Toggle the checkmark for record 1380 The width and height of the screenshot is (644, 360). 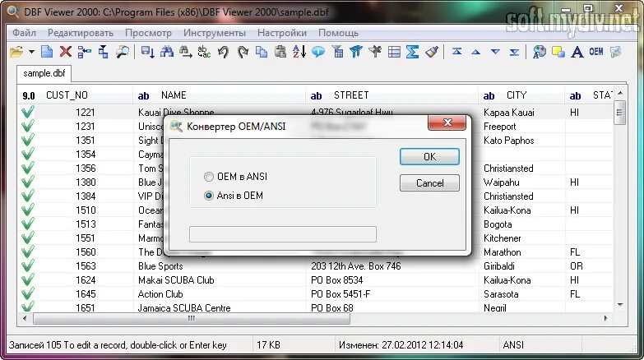point(28,182)
